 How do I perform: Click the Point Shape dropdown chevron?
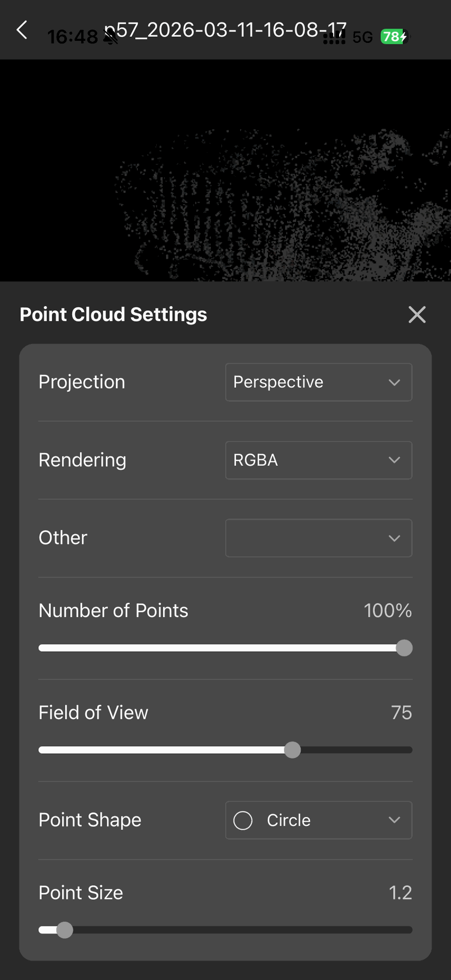394,820
